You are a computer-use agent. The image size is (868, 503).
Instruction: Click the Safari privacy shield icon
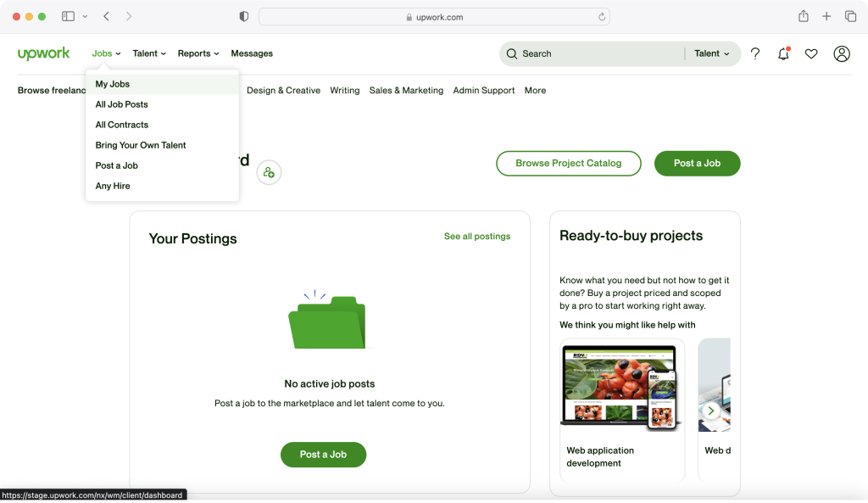(244, 16)
